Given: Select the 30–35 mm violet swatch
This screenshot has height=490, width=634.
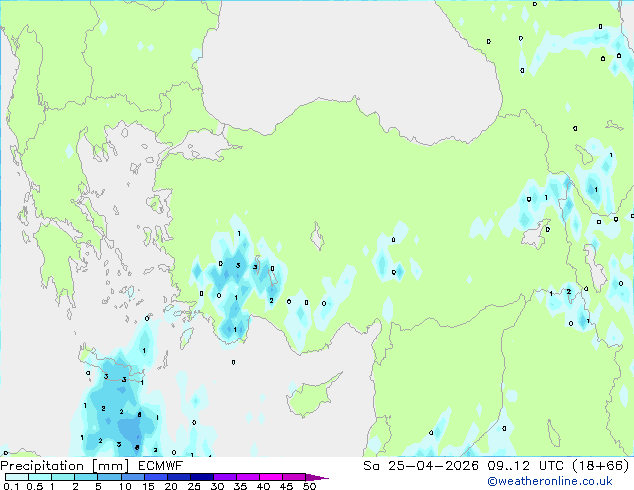Looking at the screenshot, I should [x=225, y=477].
